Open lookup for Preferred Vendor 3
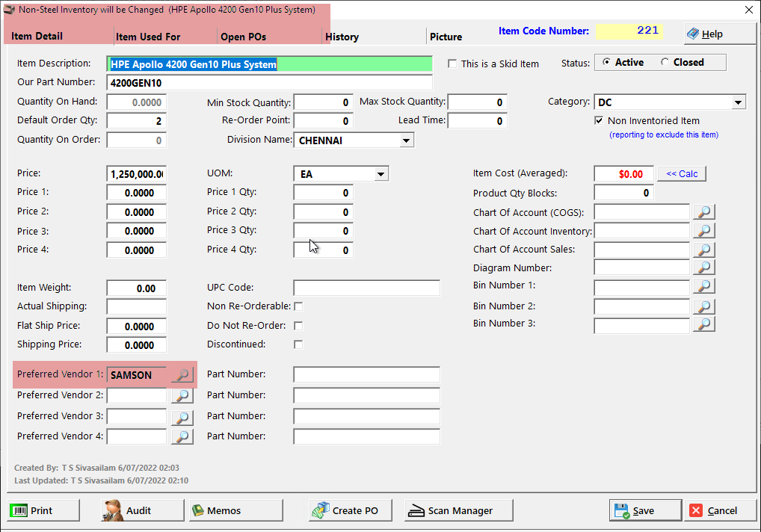761x532 pixels. pos(182,417)
